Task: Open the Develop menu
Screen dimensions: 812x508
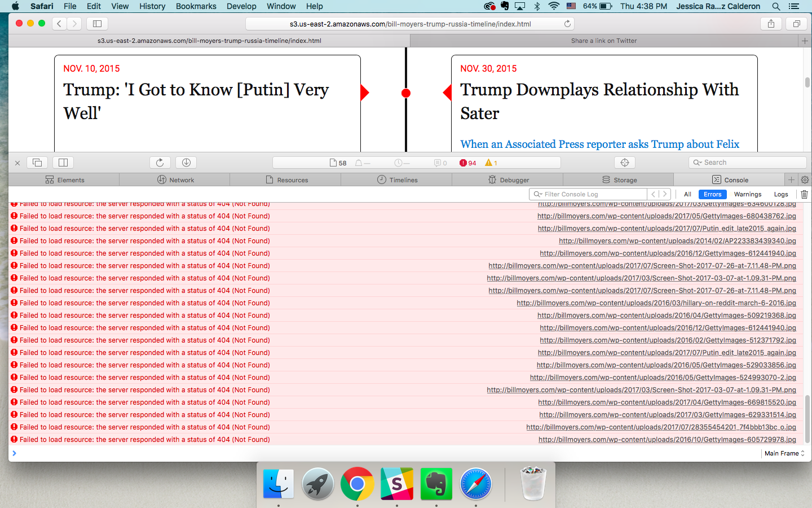Action: (241, 6)
